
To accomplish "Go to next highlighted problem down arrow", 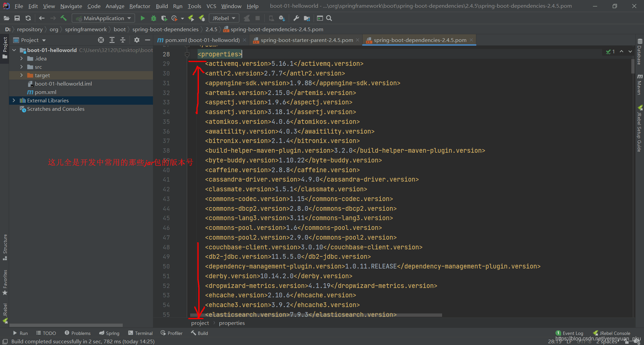I will (x=630, y=51).
